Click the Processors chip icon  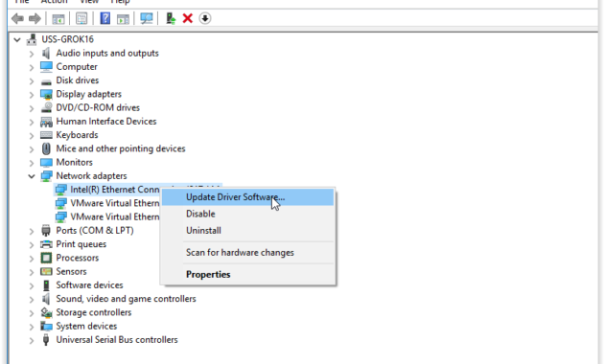46,258
